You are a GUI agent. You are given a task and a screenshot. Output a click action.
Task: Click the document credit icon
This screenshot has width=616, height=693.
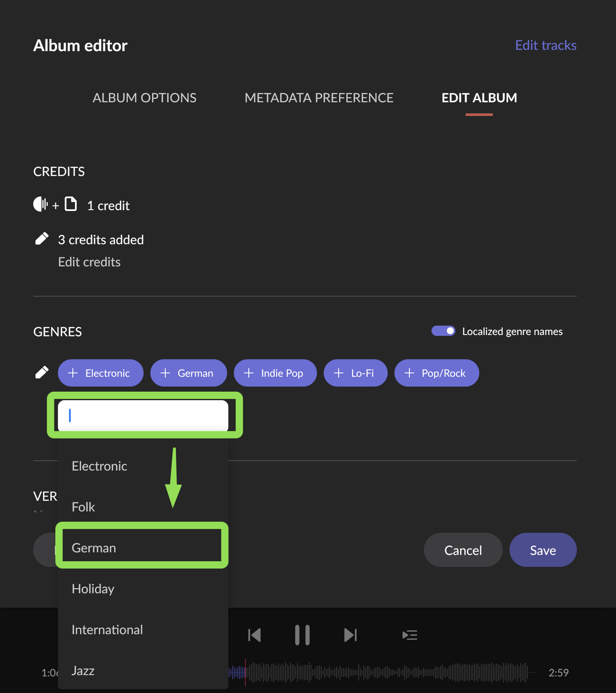71,204
